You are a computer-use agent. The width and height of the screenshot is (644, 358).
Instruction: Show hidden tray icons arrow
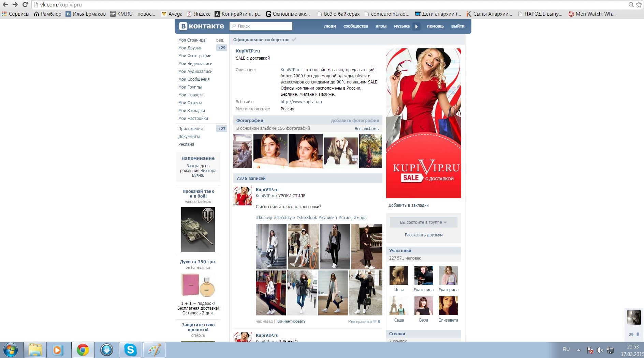point(579,350)
